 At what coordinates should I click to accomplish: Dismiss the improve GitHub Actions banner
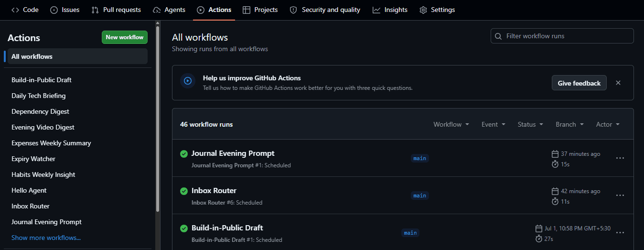point(618,83)
